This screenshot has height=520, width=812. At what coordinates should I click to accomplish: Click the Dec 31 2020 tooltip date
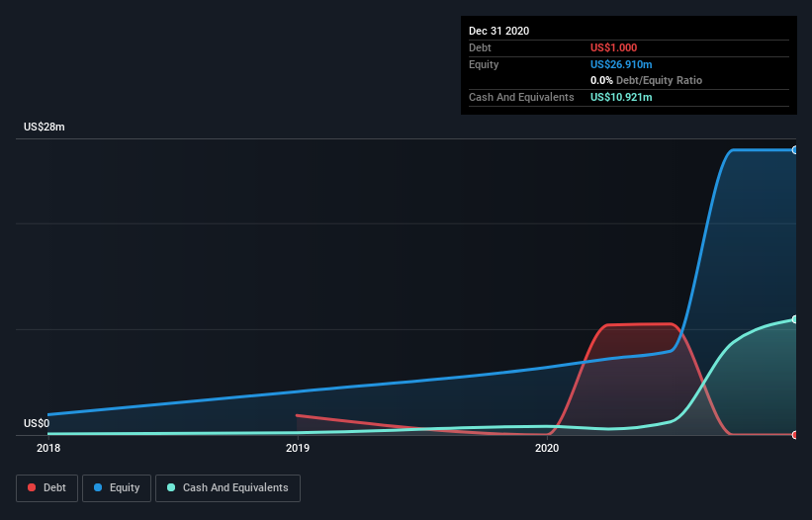point(498,31)
